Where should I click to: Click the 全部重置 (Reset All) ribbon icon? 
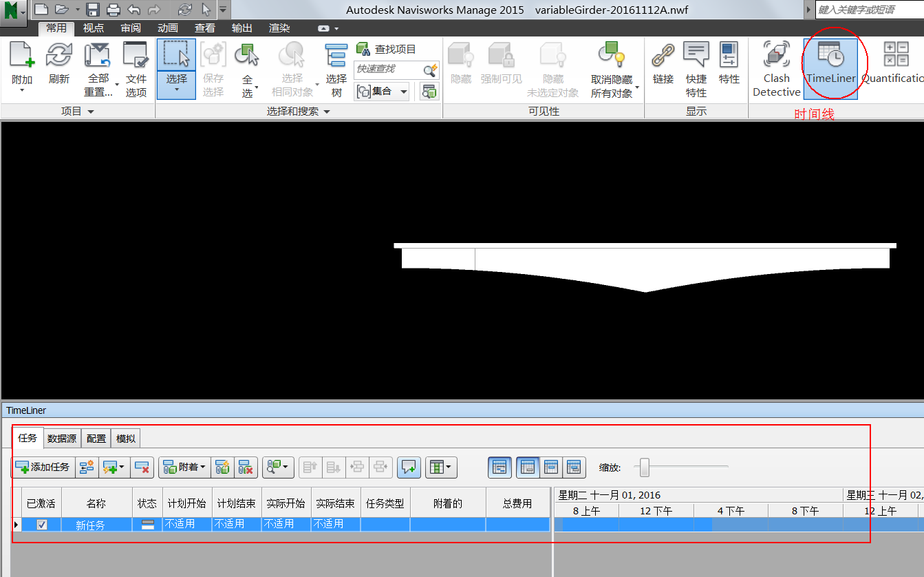98,55
